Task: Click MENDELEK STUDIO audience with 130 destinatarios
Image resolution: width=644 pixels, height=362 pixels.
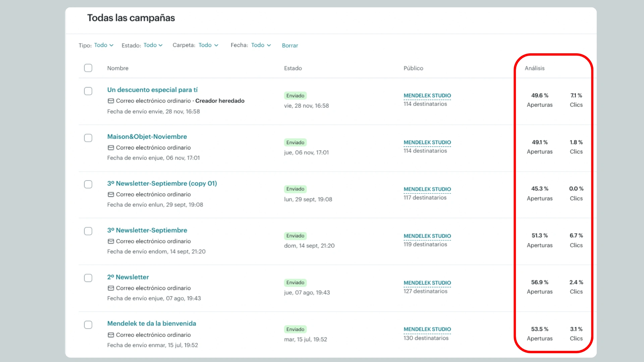Action: [x=427, y=329]
